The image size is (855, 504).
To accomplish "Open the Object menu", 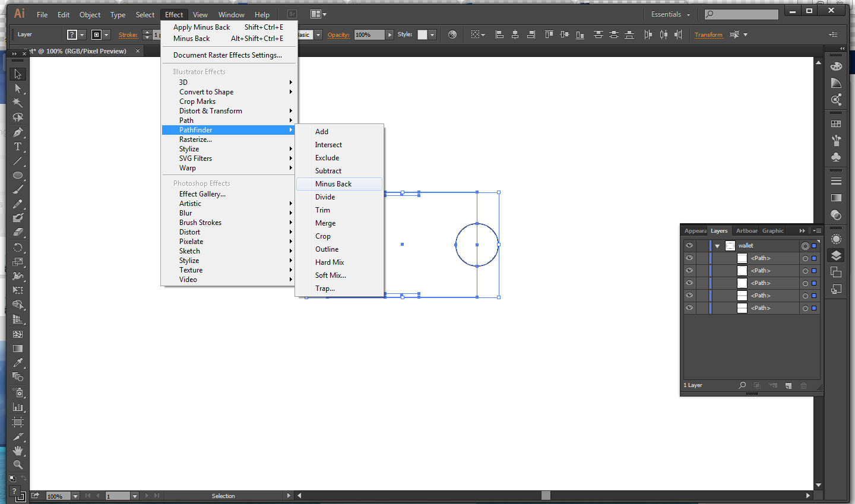I will point(90,14).
